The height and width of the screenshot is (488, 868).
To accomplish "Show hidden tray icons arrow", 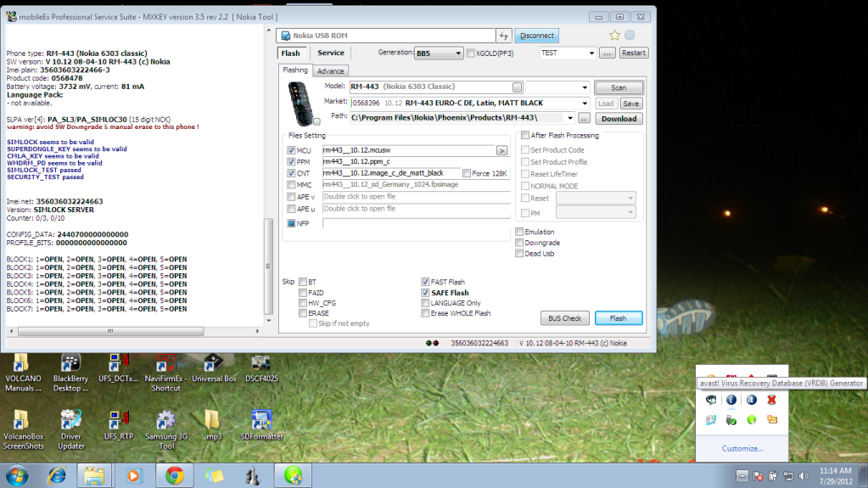I will 742,476.
